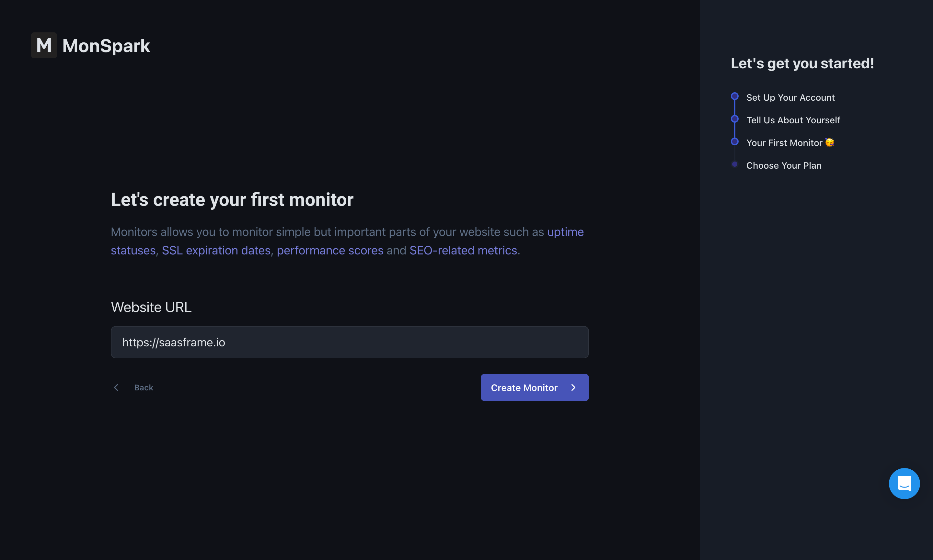Image resolution: width=933 pixels, height=560 pixels.
Task: Click the Create Monitor button
Action: click(534, 387)
